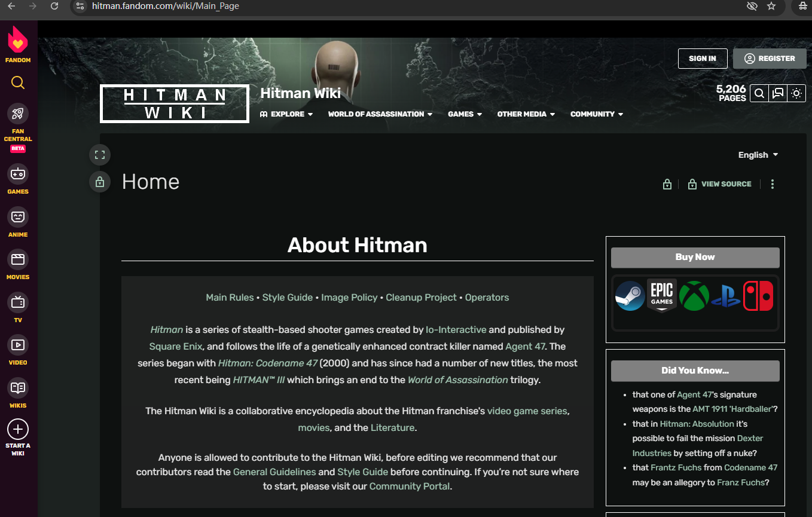Bookmark this page with star icon
Screen dimensions: 812x517
tap(771, 6)
